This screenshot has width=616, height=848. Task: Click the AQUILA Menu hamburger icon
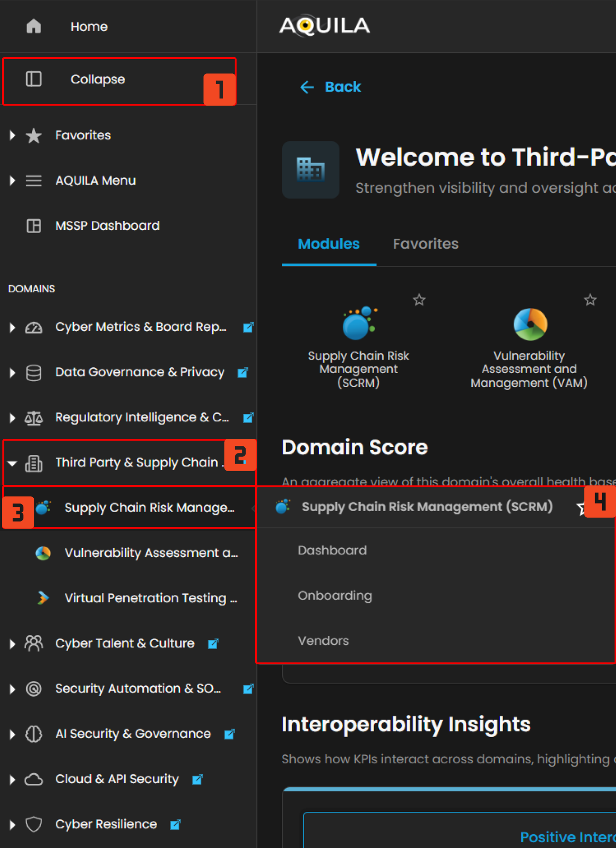(33, 180)
